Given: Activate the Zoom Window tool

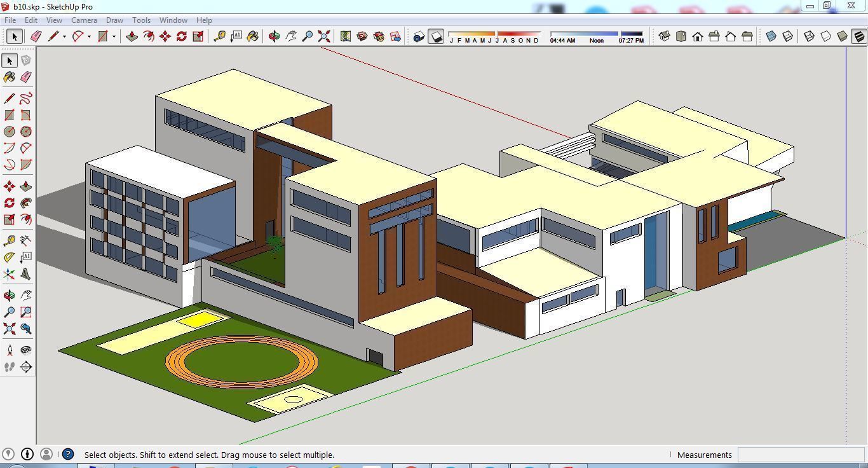Looking at the screenshot, I should pyautogui.click(x=26, y=312).
